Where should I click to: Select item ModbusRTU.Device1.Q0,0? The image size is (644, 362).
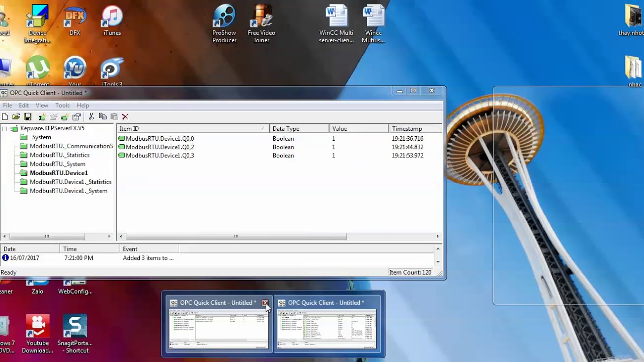click(x=159, y=139)
